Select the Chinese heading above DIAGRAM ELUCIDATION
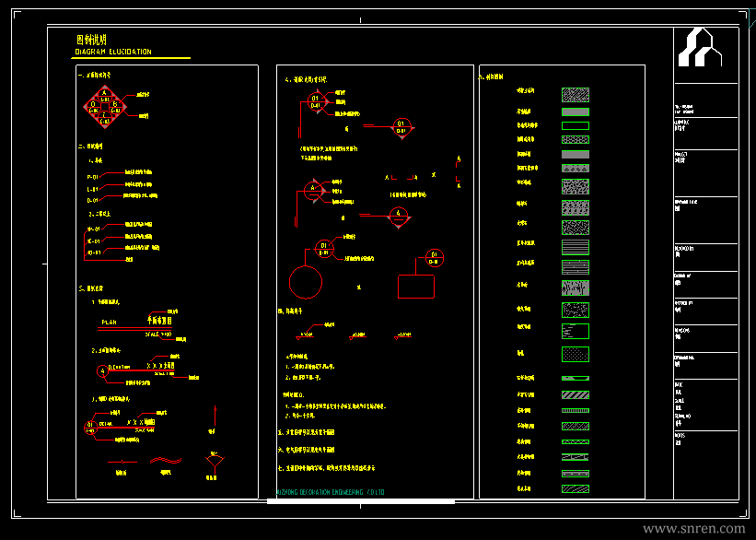756x540 pixels. 91,40
